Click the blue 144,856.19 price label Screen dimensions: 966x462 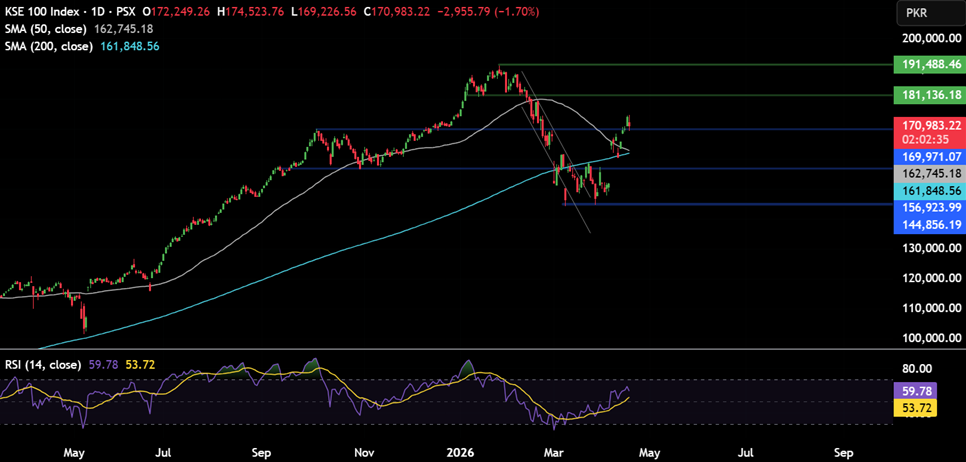pos(926,225)
